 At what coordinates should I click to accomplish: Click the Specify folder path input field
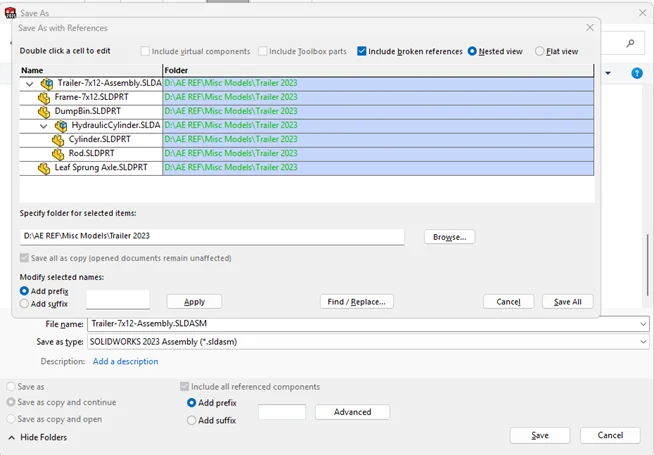[211, 237]
